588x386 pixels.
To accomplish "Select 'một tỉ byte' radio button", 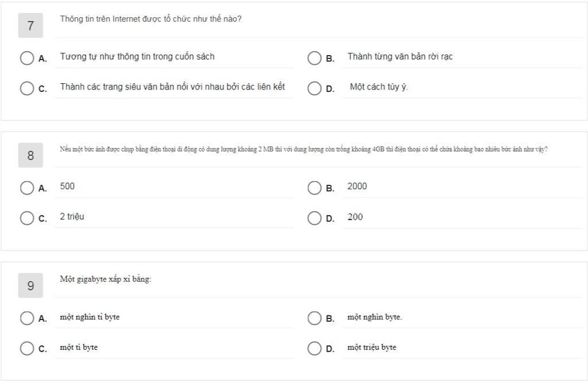I will [x=27, y=348].
